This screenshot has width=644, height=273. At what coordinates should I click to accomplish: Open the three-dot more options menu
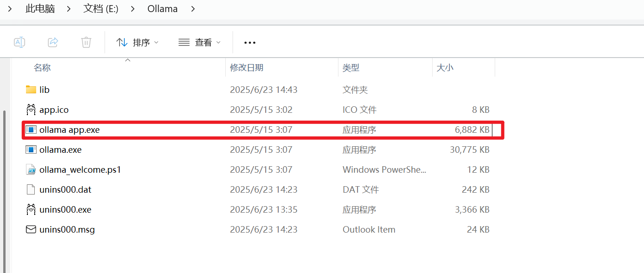pyautogui.click(x=250, y=43)
